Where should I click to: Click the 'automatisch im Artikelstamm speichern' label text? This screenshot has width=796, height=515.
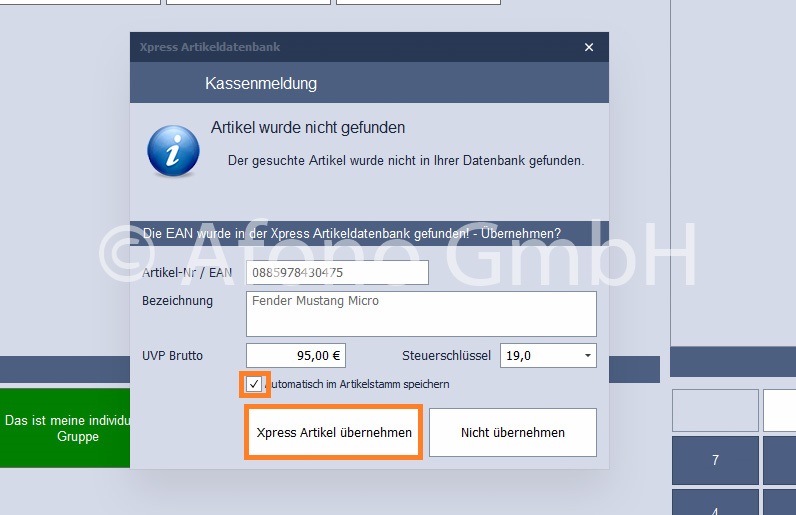357,384
